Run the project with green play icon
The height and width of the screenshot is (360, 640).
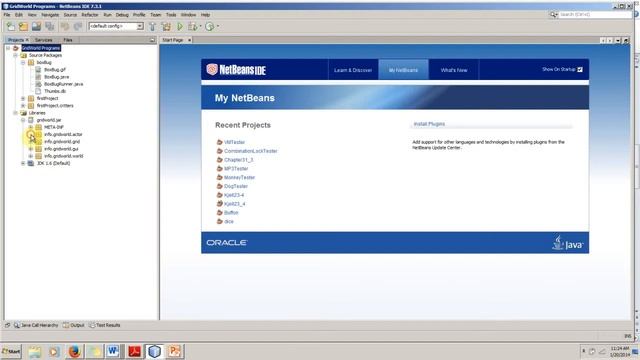tap(180, 27)
